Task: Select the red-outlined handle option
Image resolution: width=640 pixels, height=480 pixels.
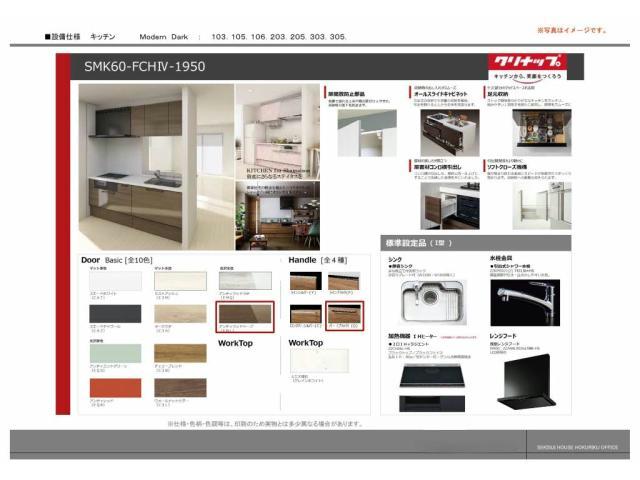Action: click(345, 315)
